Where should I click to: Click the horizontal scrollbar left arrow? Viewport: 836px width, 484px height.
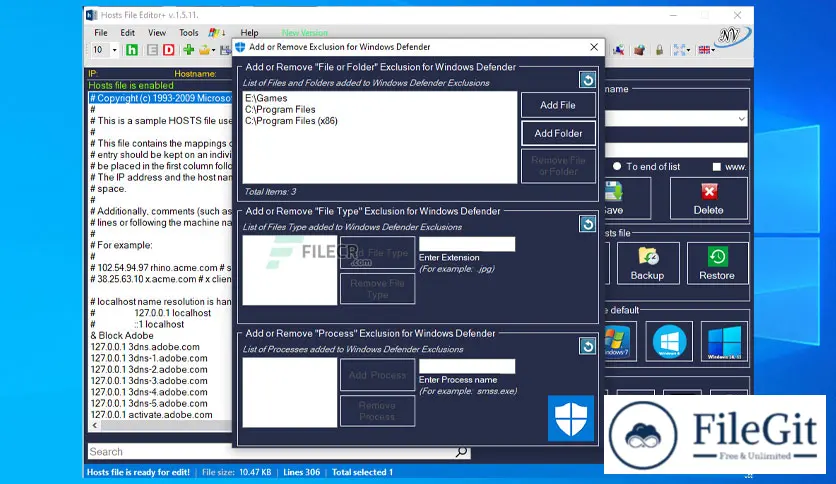pos(95,425)
